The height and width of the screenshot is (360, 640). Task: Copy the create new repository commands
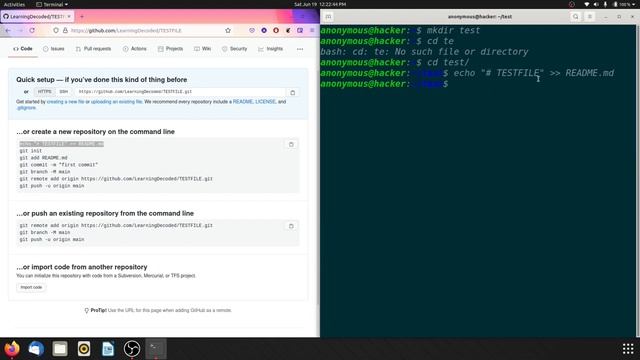click(x=291, y=144)
